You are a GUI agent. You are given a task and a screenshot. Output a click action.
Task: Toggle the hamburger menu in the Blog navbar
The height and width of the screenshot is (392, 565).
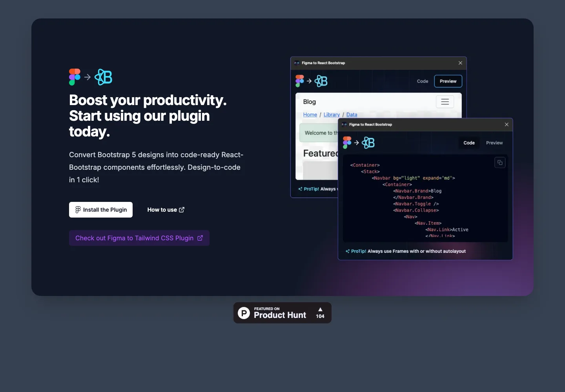coord(445,102)
